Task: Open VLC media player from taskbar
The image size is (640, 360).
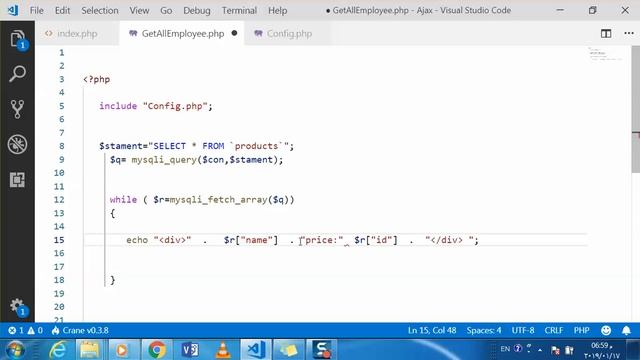Action: [223, 350]
